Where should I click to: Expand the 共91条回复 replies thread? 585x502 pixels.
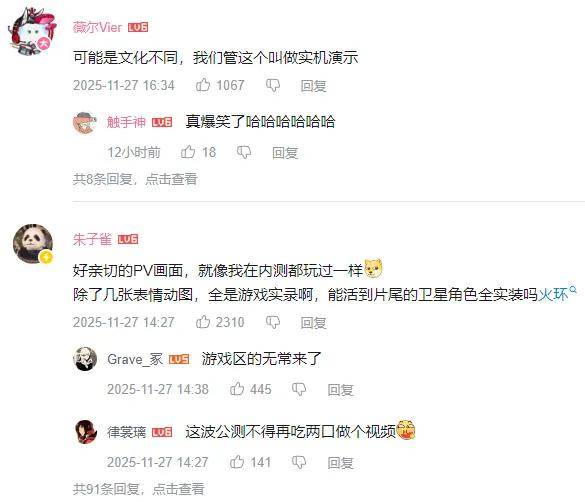pos(139,489)
